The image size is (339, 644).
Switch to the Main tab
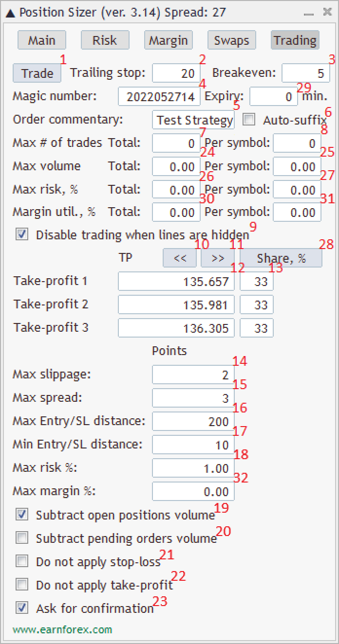tap(41, 40)
